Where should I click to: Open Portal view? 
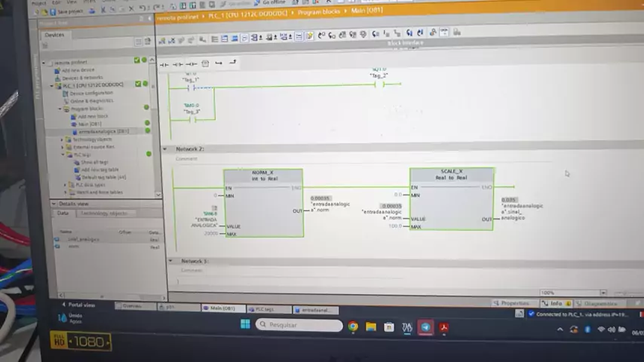coord(78,305)
